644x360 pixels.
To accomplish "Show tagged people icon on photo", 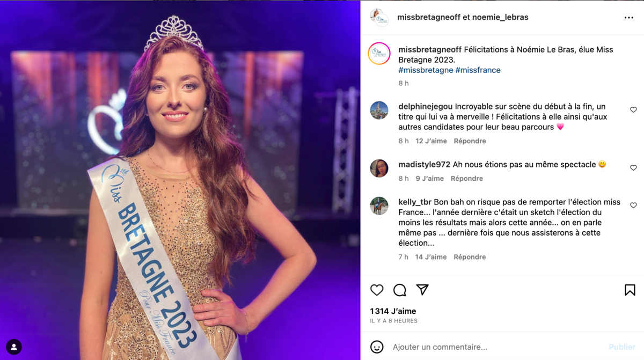I will pyautogui.click(x=14, y=347).
